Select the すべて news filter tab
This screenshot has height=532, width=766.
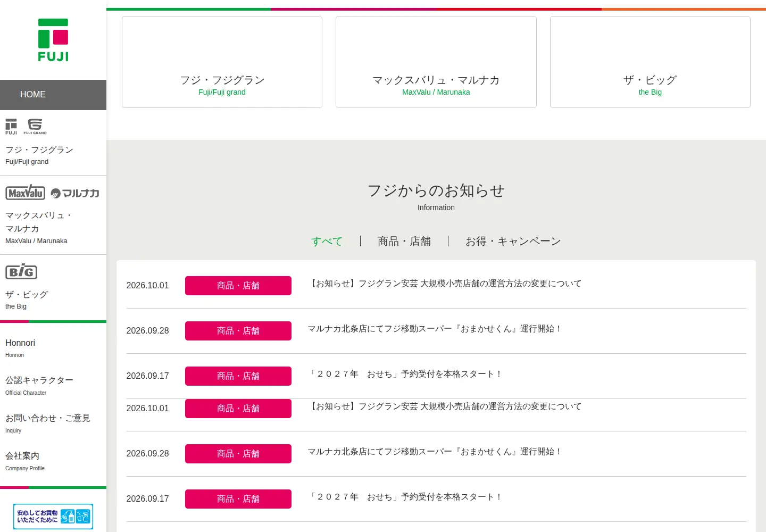coord(327,242)
